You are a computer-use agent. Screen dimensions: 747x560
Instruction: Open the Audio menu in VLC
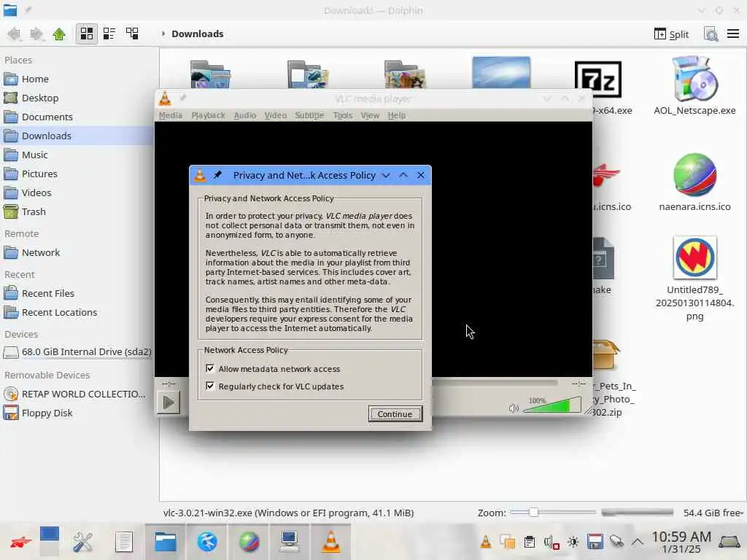point(245,115)
